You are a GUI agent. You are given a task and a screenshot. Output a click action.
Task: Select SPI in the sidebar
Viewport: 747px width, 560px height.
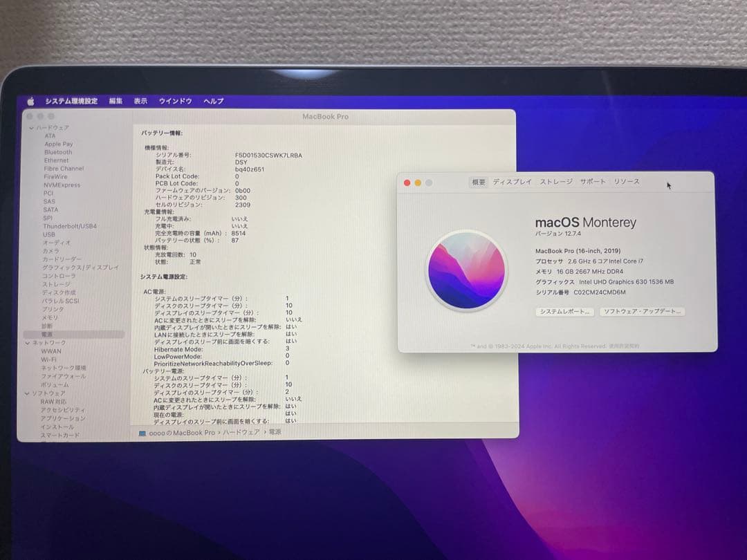(48, 218)
